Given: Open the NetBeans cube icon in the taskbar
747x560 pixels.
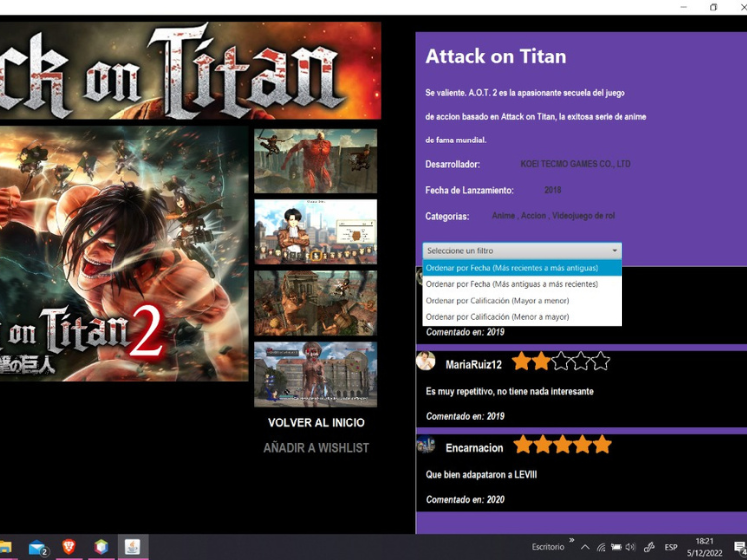Looking at the screenshot, I should 101,548.
